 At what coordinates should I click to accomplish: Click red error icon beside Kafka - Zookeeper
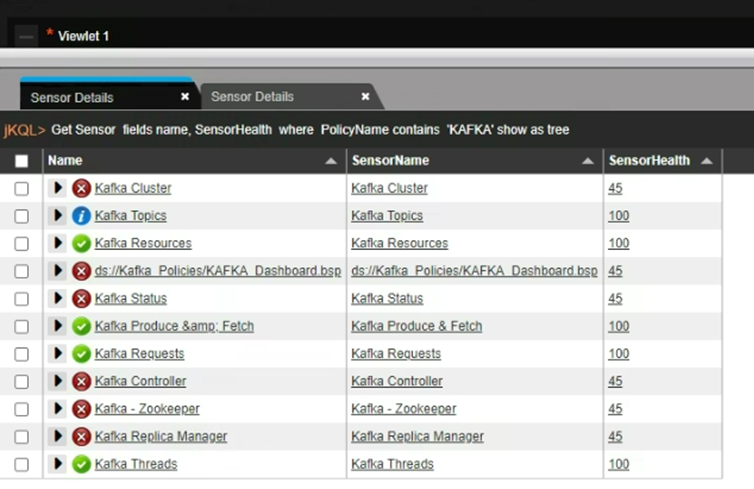81,409
